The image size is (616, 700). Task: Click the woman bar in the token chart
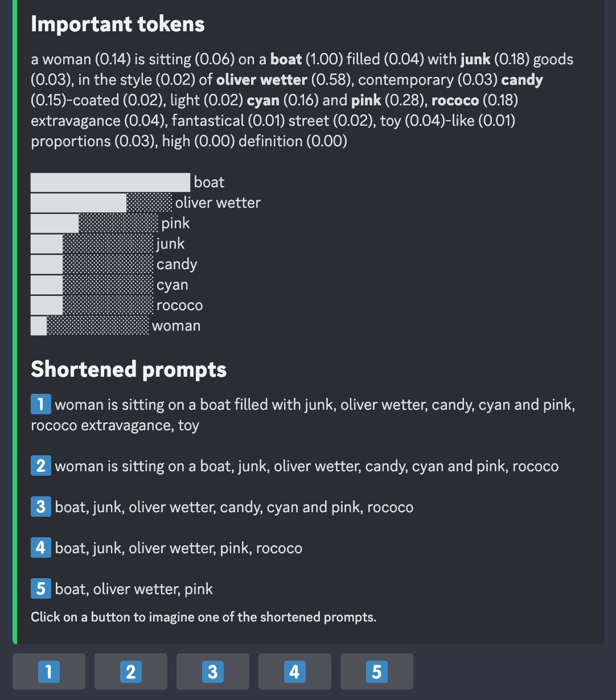89,326
